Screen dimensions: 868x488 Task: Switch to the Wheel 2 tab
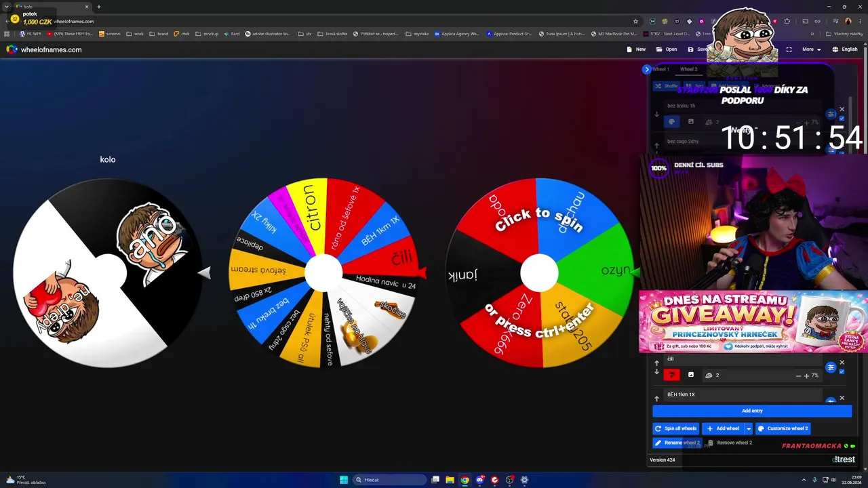click(688, 69)
